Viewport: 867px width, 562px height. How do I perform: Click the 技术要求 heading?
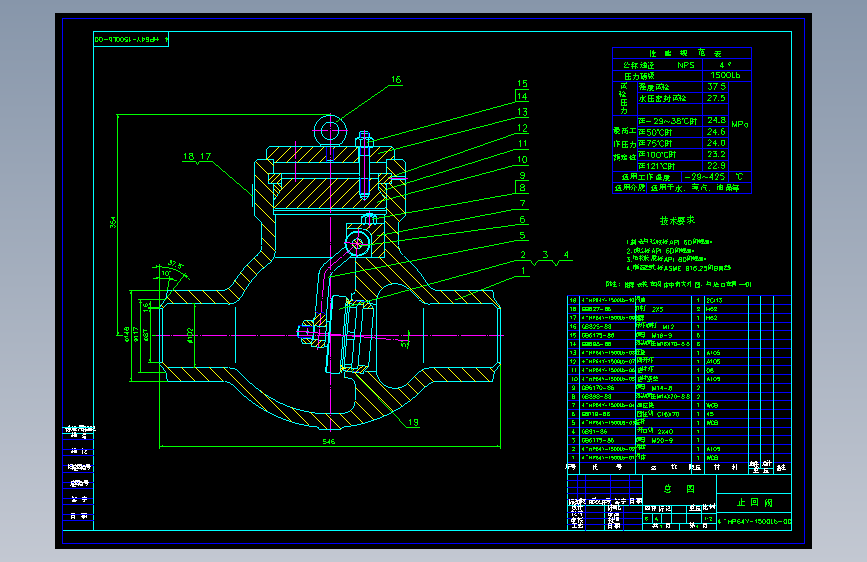click(x=677, y=220)
